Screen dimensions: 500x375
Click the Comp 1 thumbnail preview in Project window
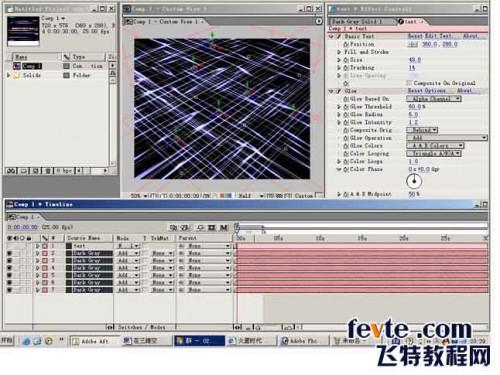pos(23,31)
